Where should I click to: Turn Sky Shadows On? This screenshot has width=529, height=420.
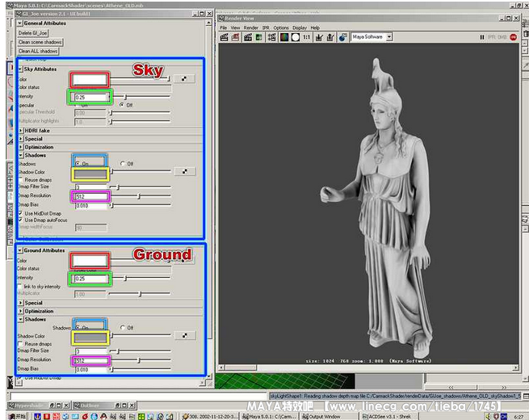coord(78,163)
